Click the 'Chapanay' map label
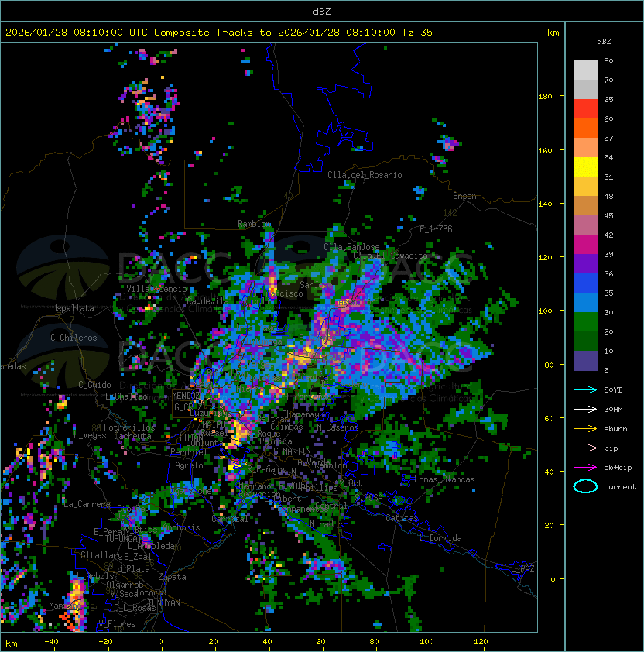The image size is (644, 652). coord(300,414)
